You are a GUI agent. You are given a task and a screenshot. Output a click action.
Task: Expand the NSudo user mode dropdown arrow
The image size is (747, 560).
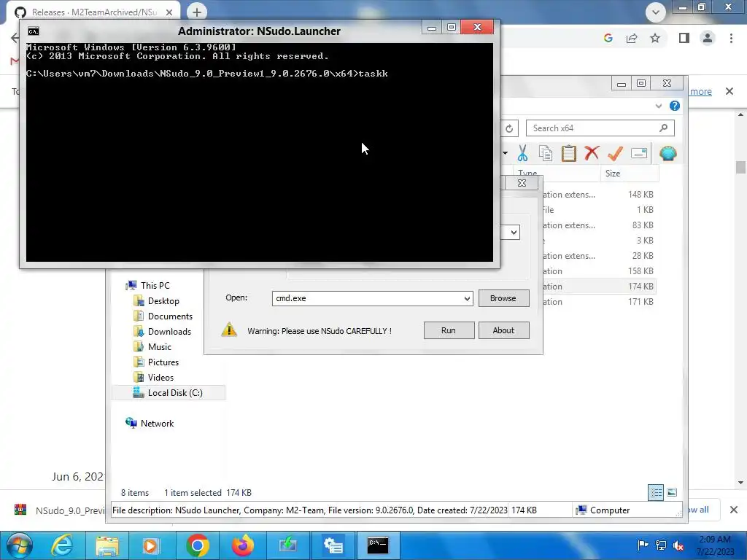click(x=514, y=233)
